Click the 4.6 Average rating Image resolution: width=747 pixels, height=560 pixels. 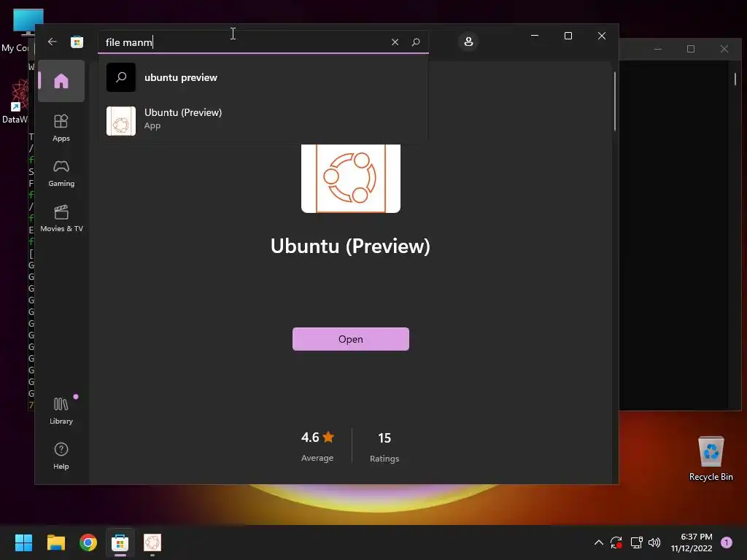coord(317,447)
